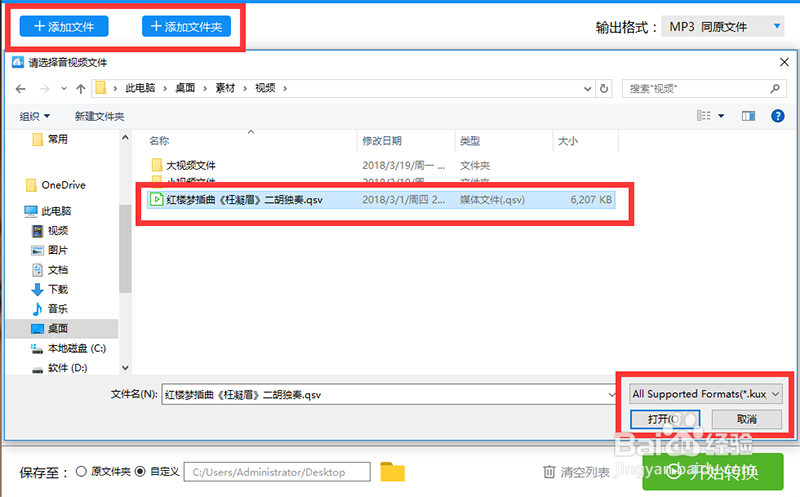
Task: Click 素材 in the address path
Action: [225, 88]
